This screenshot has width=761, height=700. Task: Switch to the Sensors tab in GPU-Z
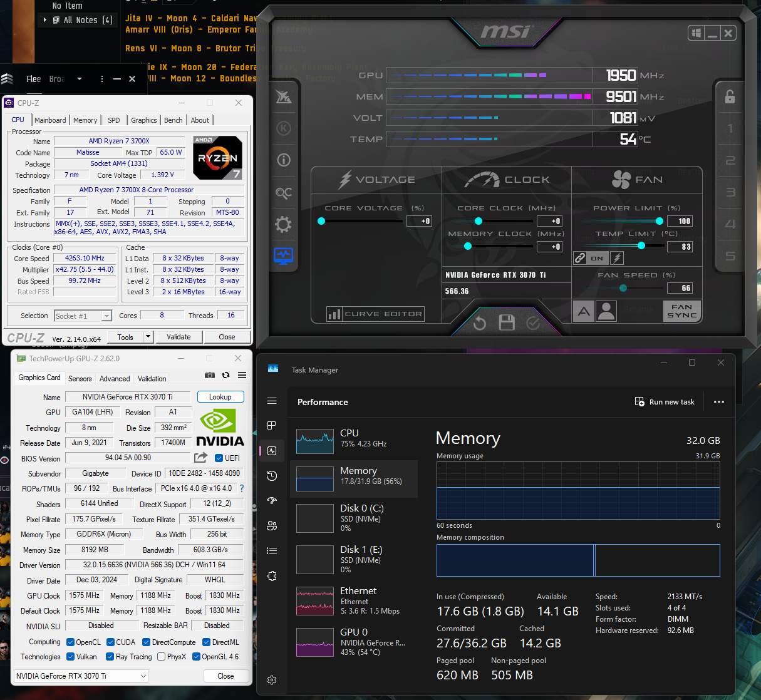click(x=80, y=379)
